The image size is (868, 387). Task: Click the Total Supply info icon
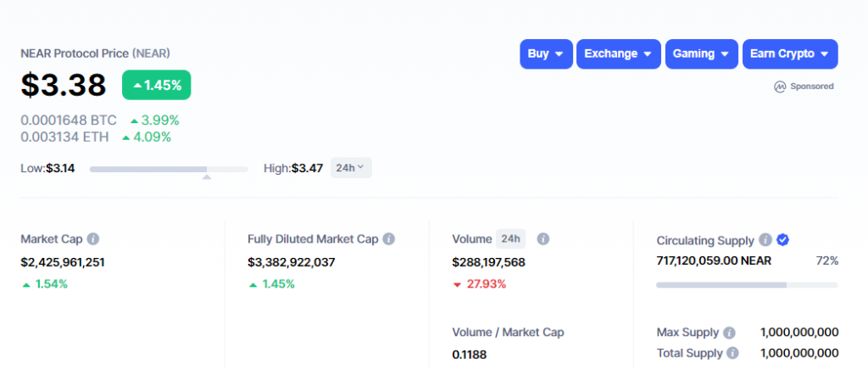(733, 352)
